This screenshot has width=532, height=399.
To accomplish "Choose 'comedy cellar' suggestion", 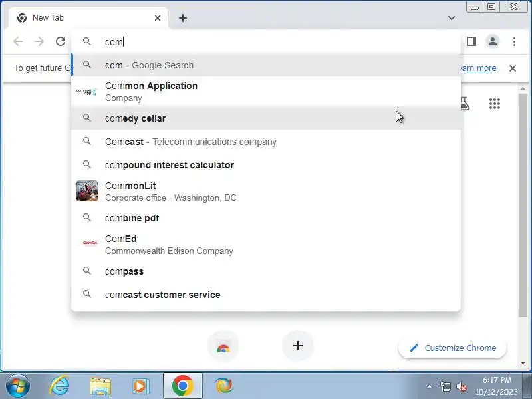I will click(266, 118).
